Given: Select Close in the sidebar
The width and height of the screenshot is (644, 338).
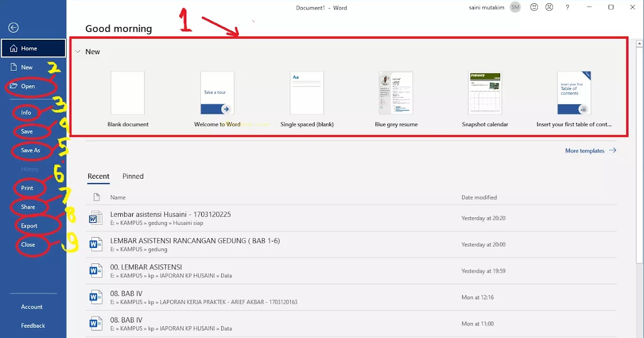Looking at the screenshot, I should (28, 245).
